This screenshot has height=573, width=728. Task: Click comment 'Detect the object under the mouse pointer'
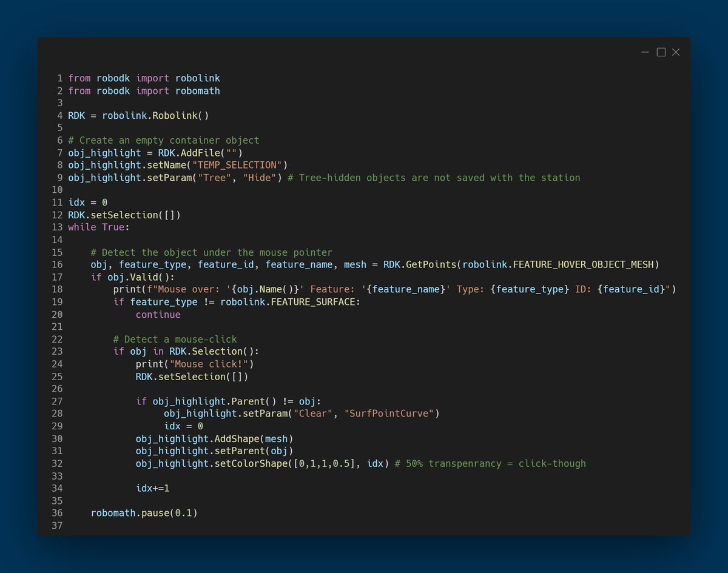coord(217,252)
